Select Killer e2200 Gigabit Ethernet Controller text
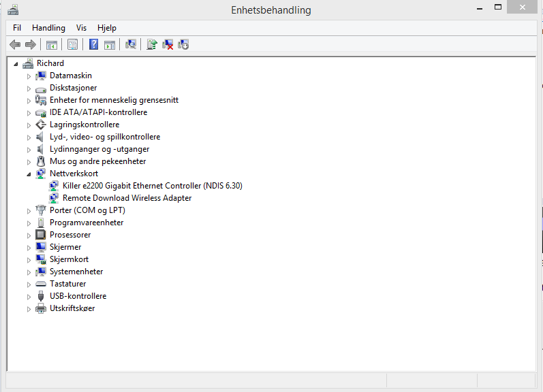 pos(153,186)
